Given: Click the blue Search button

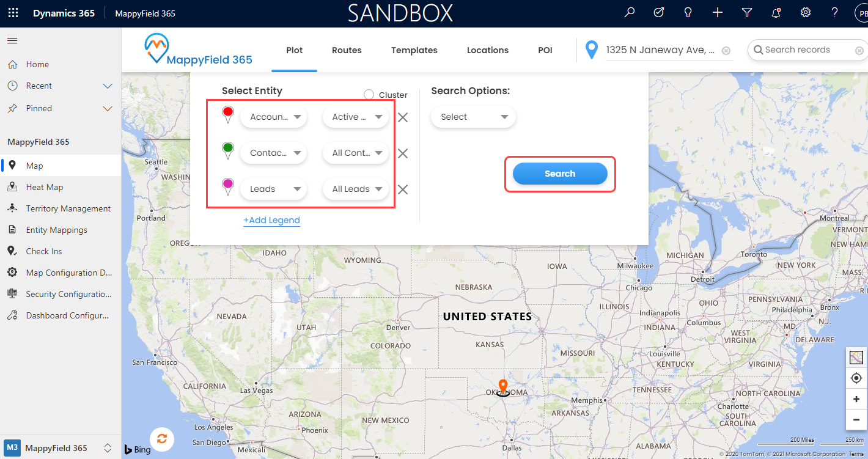Looking at the screenshot, I should (x=560, y=174).
